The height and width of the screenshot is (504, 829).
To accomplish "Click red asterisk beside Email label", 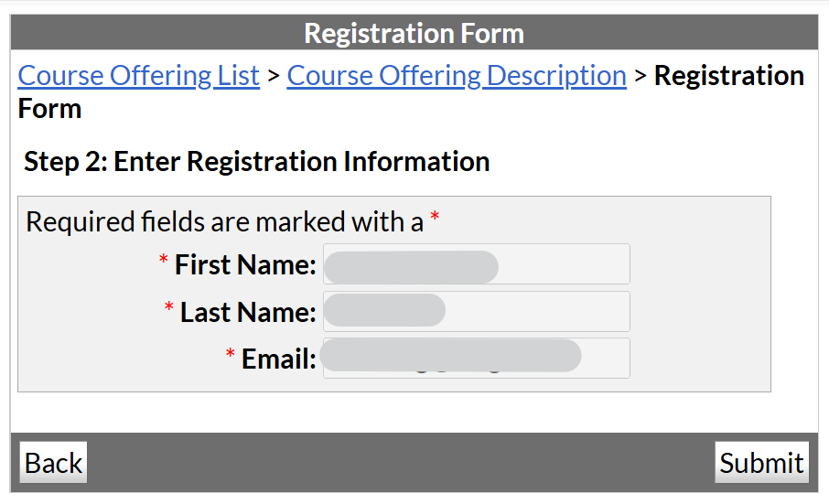I will click(x=231, y=358).
